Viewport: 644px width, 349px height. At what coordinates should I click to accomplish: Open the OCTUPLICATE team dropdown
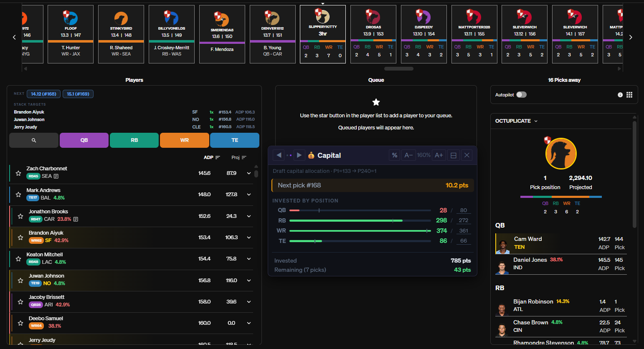click(517, 121)
